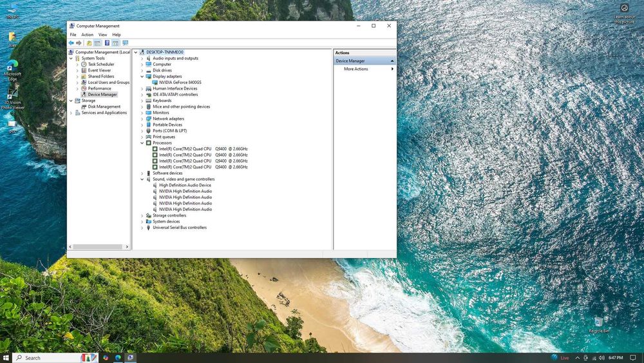Click the Disk Management icon
Viewport: 644px width, 363px height.
pyautogui.click(x=84, y=106)
